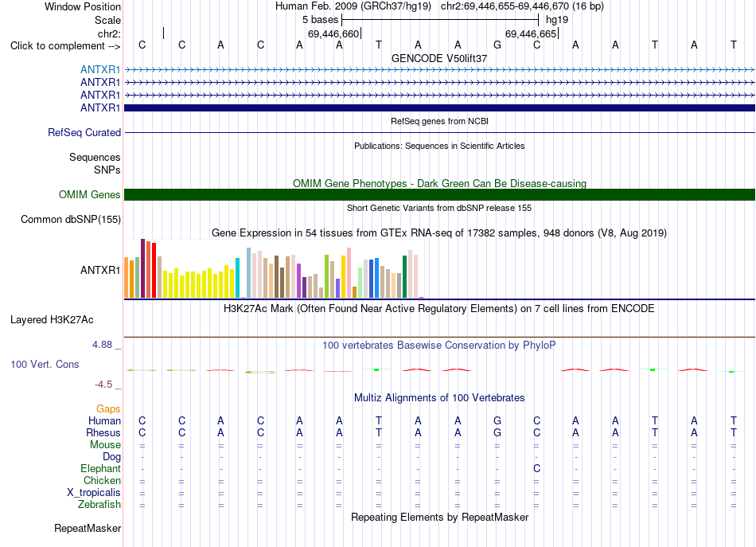The width and height of the screenshot is (756, 547).
Task: Click the Gaps label in Multiz track
Action: (x=108, y=409)
